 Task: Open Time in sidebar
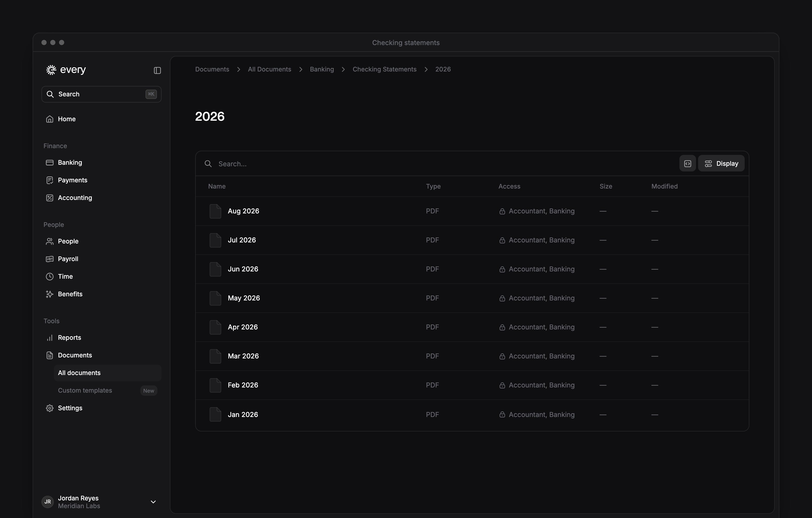pyautogui.click(x=101, y=276)
